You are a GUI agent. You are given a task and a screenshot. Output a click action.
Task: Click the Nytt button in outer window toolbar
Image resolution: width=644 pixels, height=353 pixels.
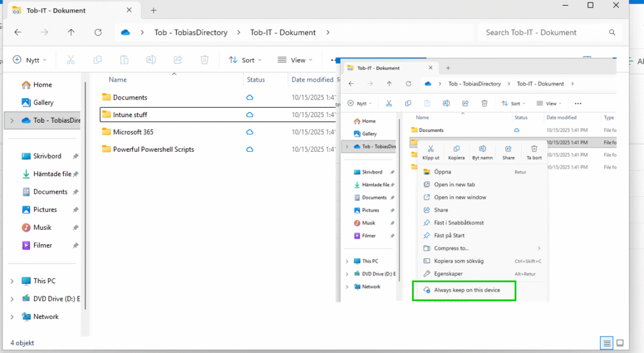click(x=26, y=60)
